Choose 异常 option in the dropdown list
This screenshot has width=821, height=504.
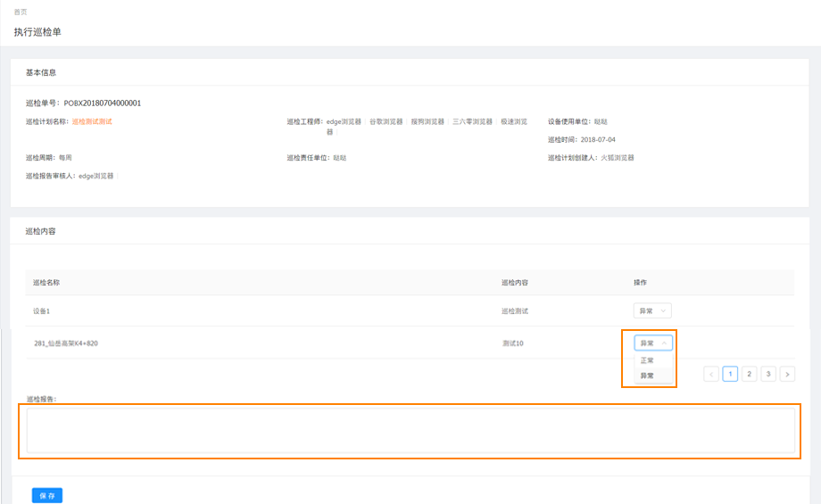tap(647, 376)
